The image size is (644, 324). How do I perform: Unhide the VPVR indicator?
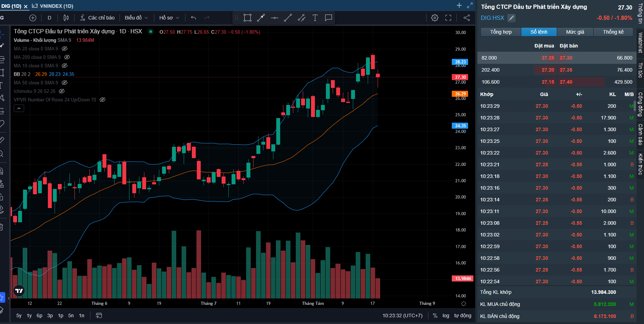click(102, 100)
